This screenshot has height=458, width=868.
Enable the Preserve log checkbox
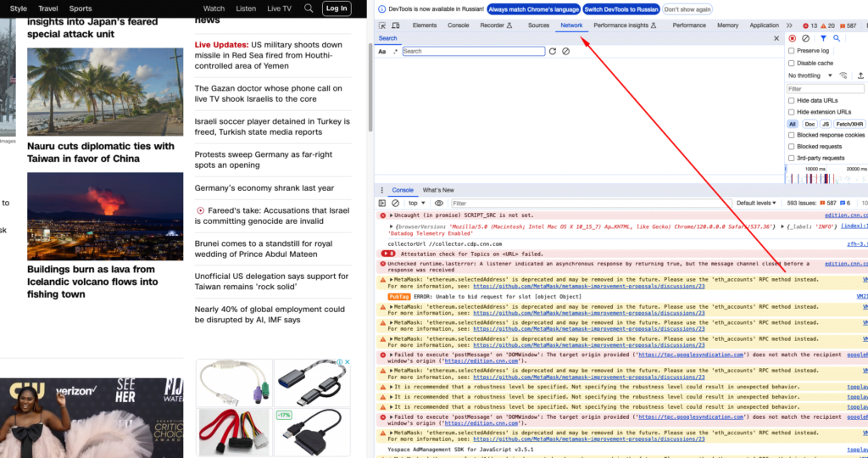792,51
